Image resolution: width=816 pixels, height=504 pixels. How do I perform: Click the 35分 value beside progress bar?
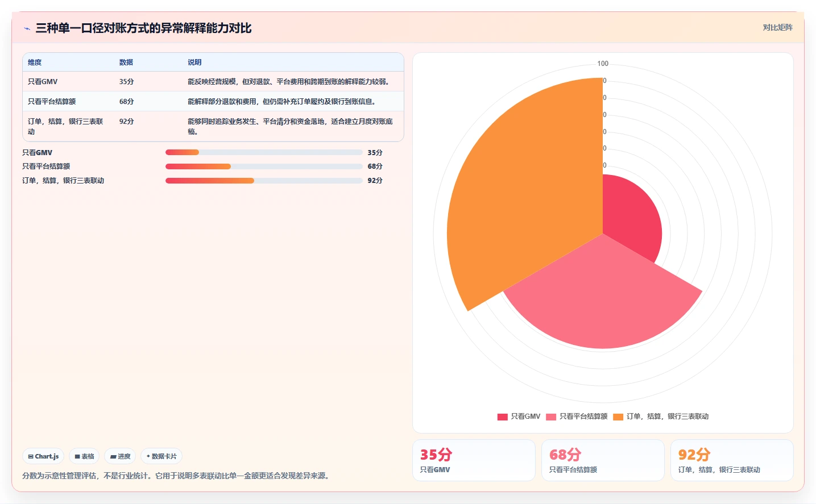click(x=375, y=153)
